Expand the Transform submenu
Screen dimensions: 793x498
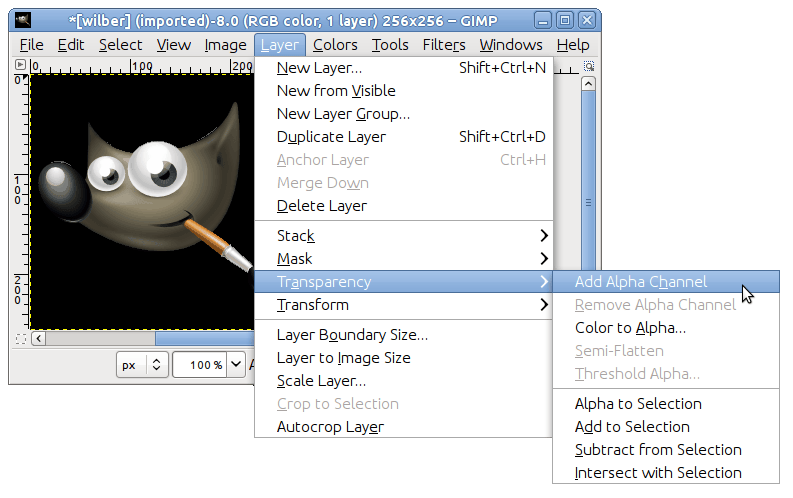pos(404,305)
